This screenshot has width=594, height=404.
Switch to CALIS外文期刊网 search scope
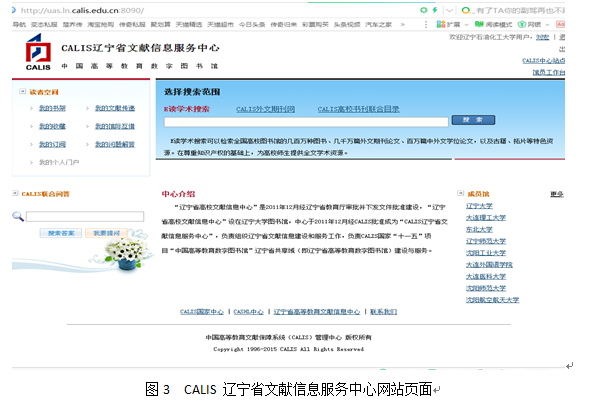tap(265, 109)
